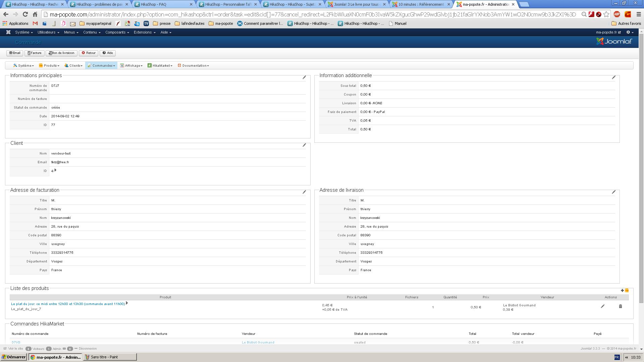Edit Adresse de livraison pencil icon
644x362 pixels.
tap(613, 192)
